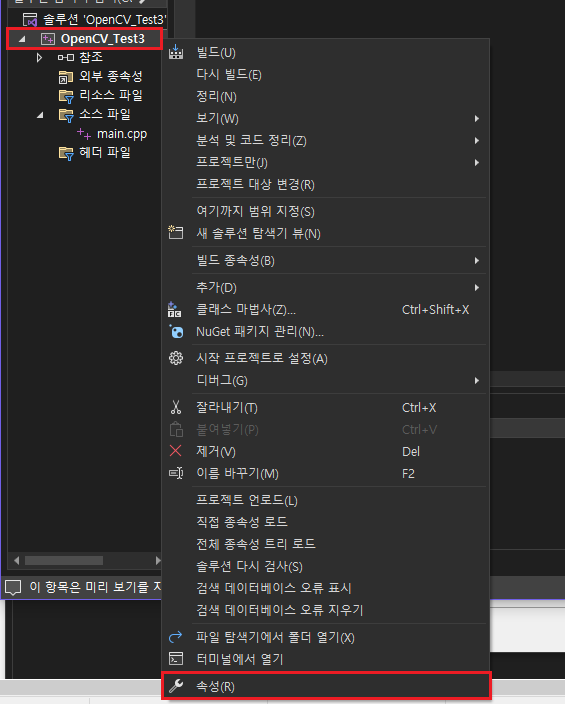Collapse the OpenCV_Test3 project node
This screenshot has height=704, width=565.
[22, 40]
